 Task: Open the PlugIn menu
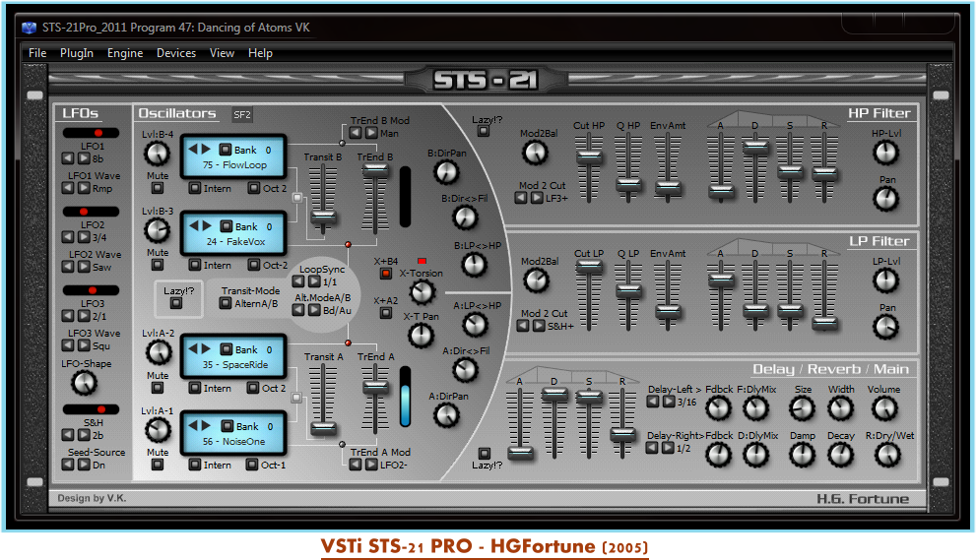77,53
